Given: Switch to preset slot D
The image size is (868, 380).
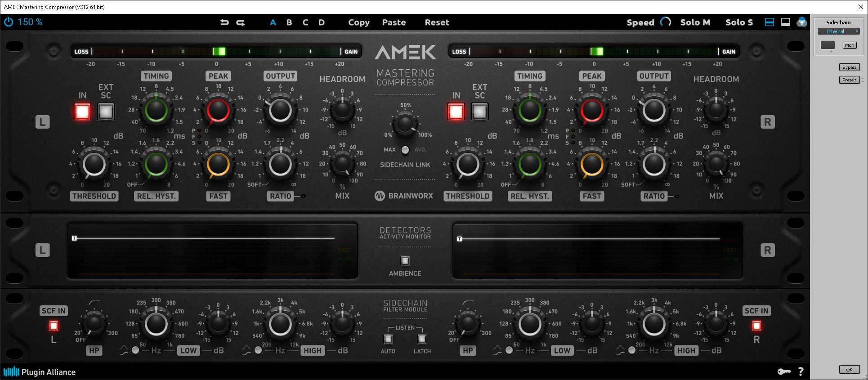Looking at the screenshot, I should (322, 22).
